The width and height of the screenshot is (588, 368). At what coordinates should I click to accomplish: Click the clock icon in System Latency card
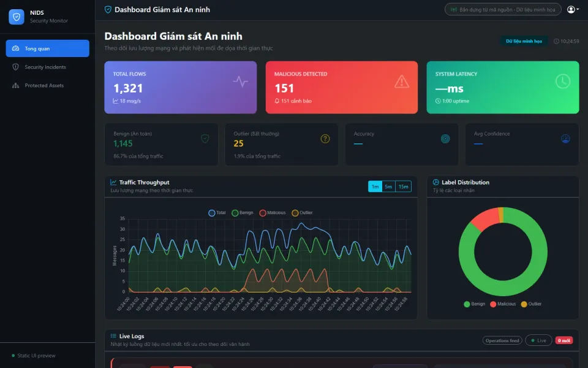pos(562,81)
